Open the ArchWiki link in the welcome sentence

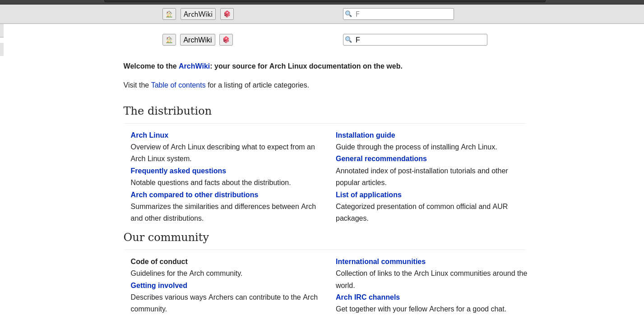(194, 66)
